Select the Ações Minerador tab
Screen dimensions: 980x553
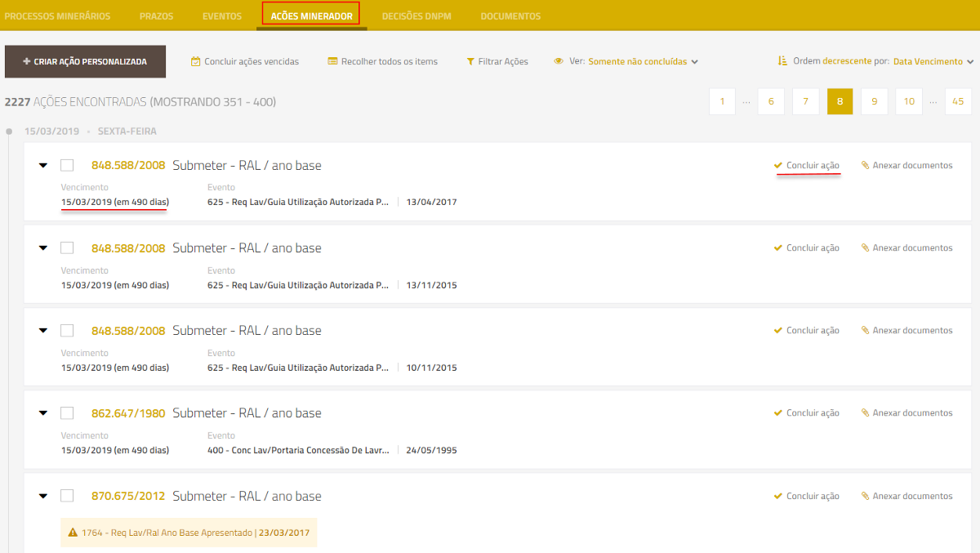311,16
